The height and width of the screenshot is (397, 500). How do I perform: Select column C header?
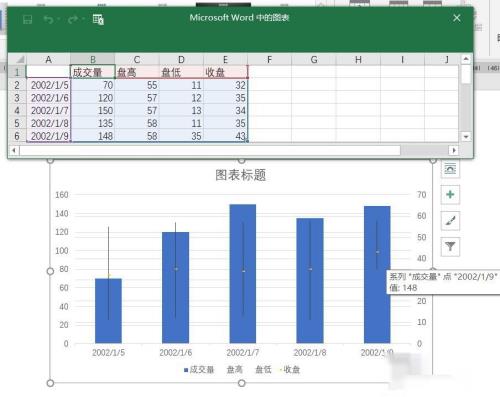(x=137, y=60)
